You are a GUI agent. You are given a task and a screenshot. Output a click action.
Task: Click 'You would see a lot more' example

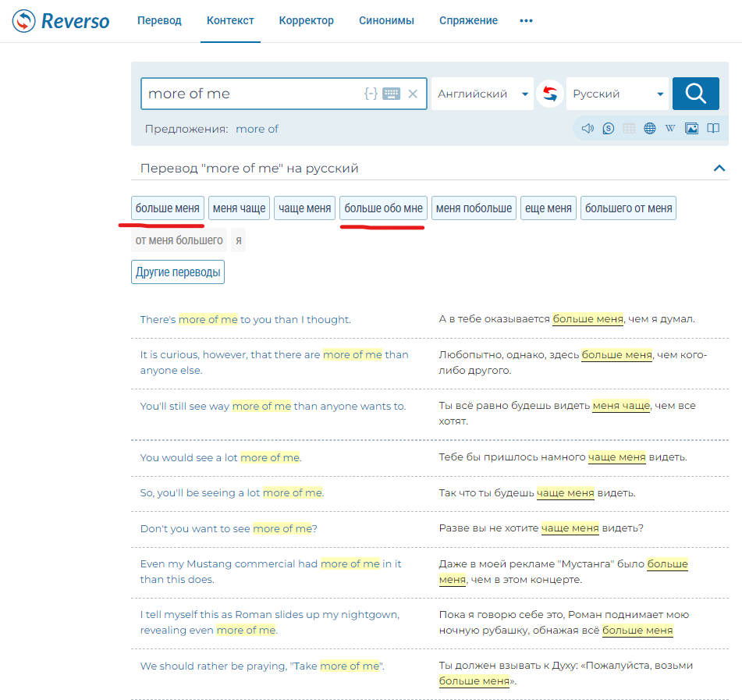coord(221,457)
